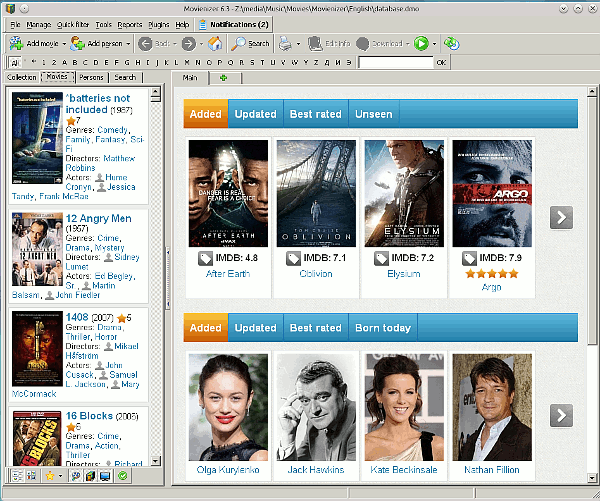Click the green plus new tab icon
Viewport: 600px width, 501px height.
[224, 78]
